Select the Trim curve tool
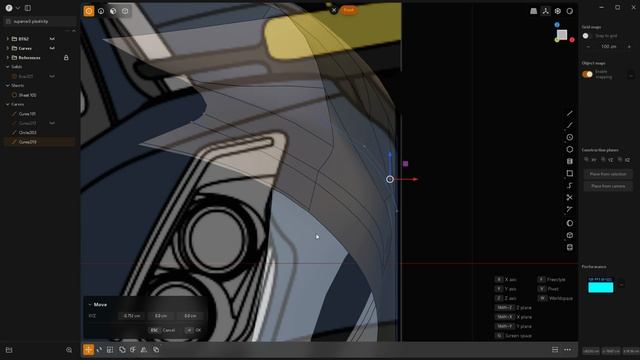The width and height of the screenshot is (640, 360). tap(569, 198)
